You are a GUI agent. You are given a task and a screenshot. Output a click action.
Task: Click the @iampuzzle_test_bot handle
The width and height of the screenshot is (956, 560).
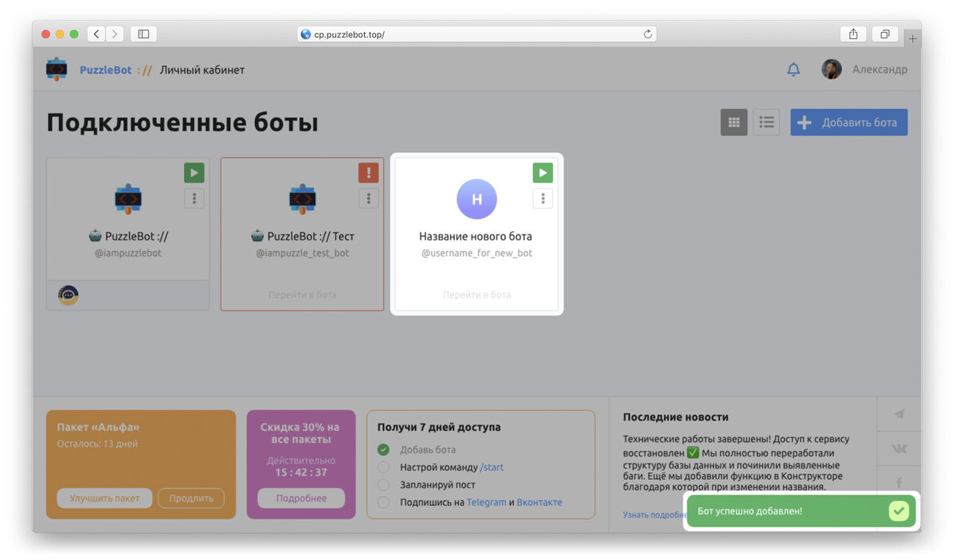click(x=302, y=253)
